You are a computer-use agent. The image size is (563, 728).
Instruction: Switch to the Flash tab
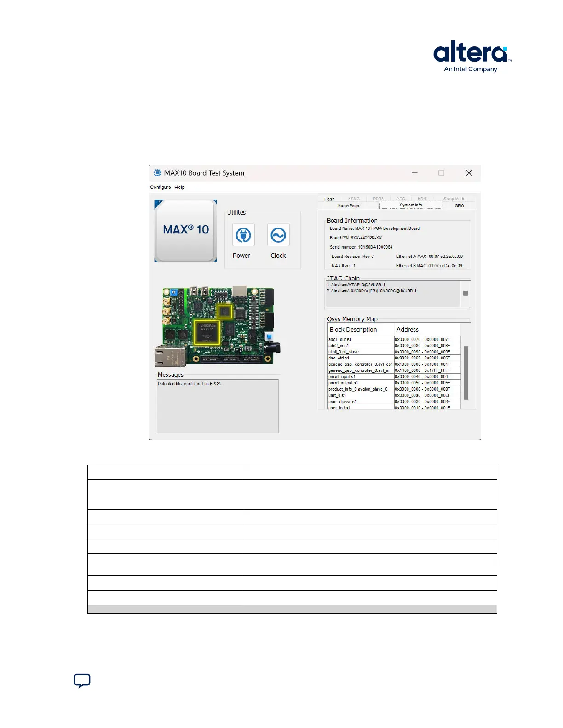pyautogui.click(x=329, y=199)
